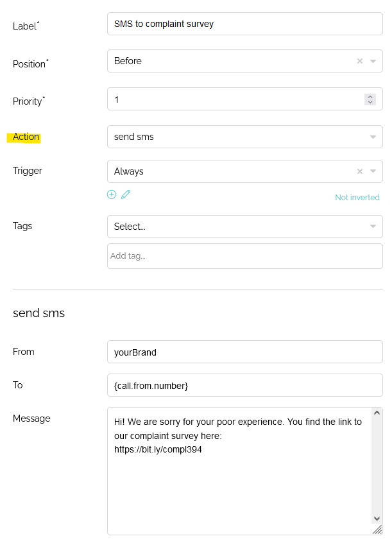Image resolution: width=392 pixels, height=543 pixels.
Task: Open the Trigger dropdown arrow
Action: (373, 171)
